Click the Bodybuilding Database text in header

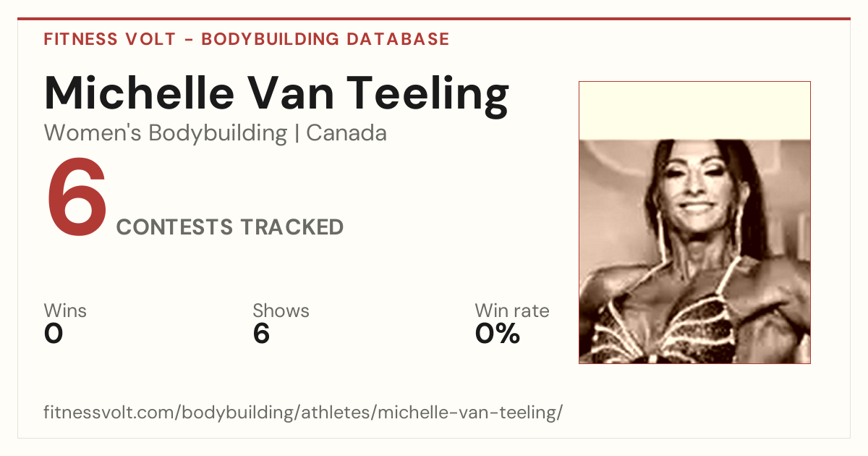click(x=325, y=39)
